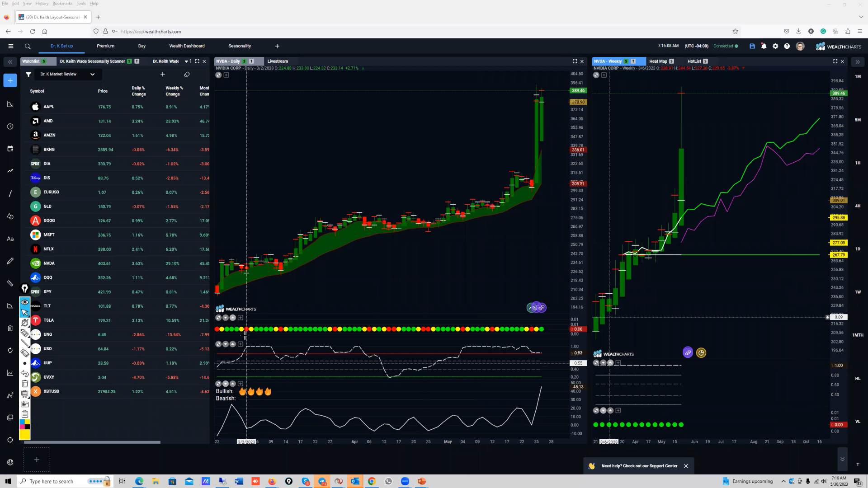Open the calendar tool in left sidebar

[x=10, y=149]
